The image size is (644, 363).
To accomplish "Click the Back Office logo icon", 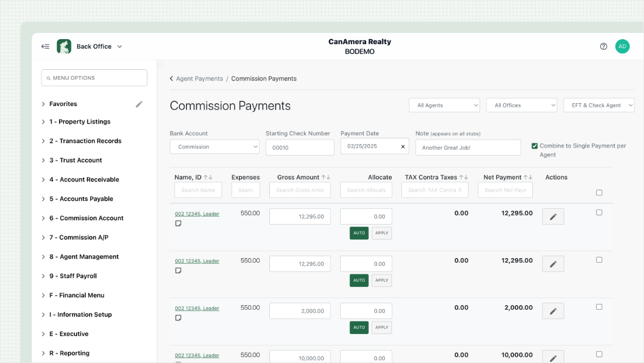I will click(x=64, y=47).
